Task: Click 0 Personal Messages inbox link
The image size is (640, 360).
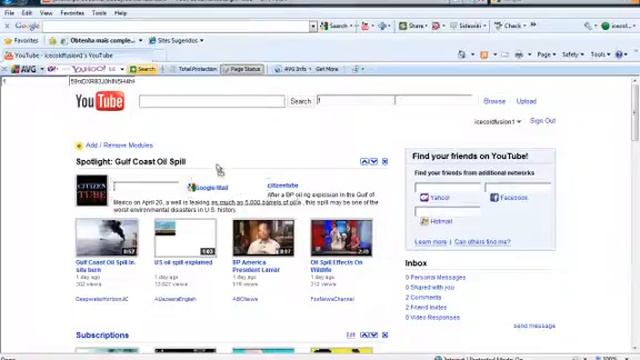Action: [435, 278]
